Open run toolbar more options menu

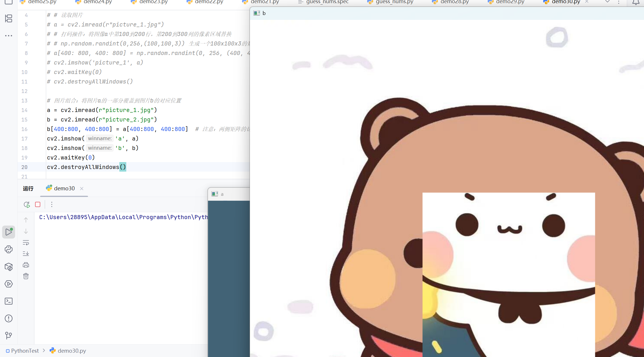(52, 204)
